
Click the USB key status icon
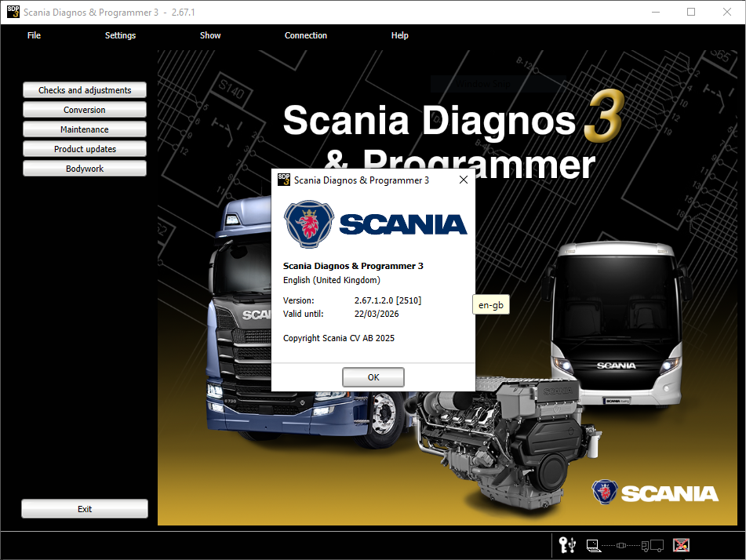[x=566, y=545]
